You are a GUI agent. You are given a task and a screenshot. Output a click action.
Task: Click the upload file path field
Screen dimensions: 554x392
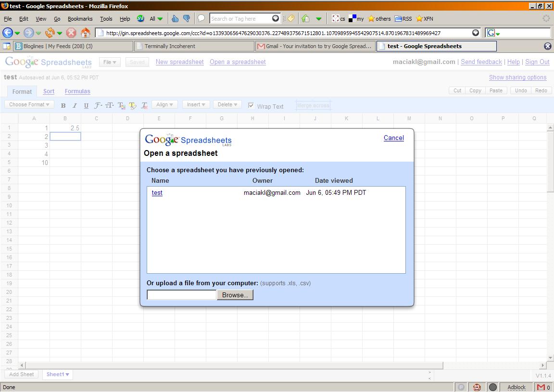[182, 295]
